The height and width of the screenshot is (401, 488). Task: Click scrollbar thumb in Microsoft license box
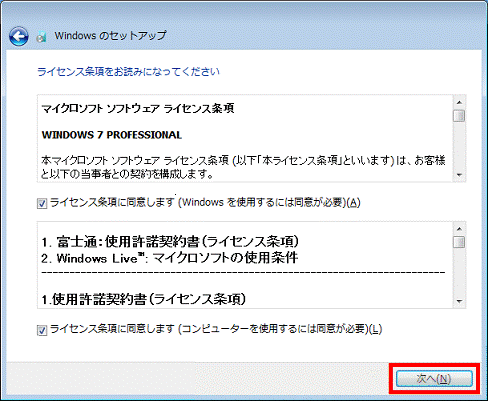[x=459, y=116]
